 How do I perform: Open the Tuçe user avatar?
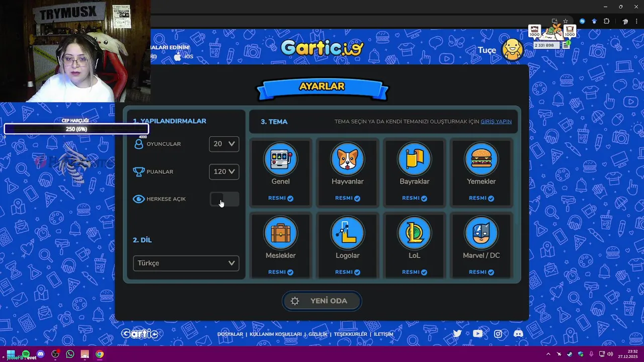click(513, 50)
